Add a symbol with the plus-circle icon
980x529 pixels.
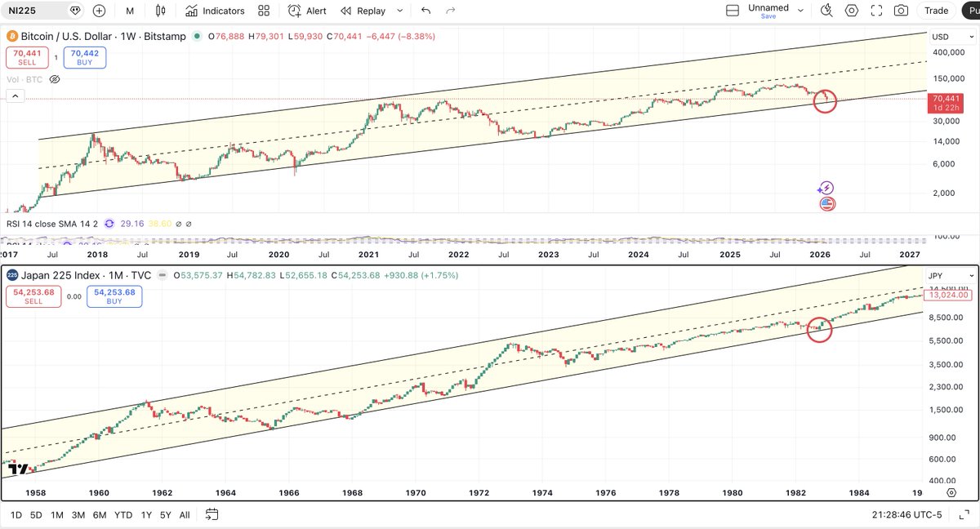[x=100, y=11]
